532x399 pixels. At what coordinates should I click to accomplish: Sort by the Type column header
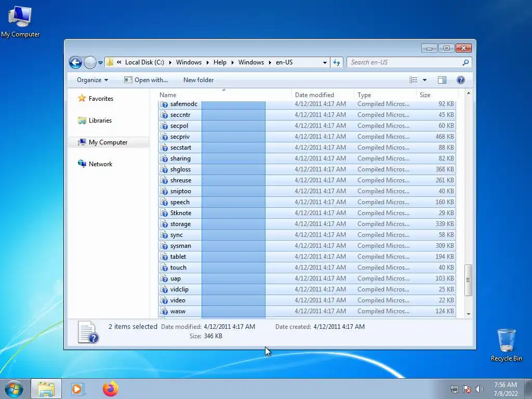pyautogui.click(x=385, y=95)
